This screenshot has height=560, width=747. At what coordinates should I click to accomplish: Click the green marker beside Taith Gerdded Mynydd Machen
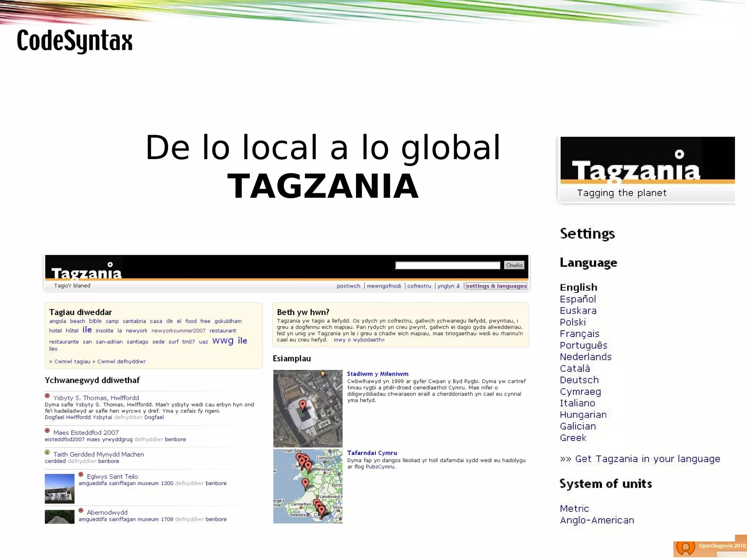(47, 452)
